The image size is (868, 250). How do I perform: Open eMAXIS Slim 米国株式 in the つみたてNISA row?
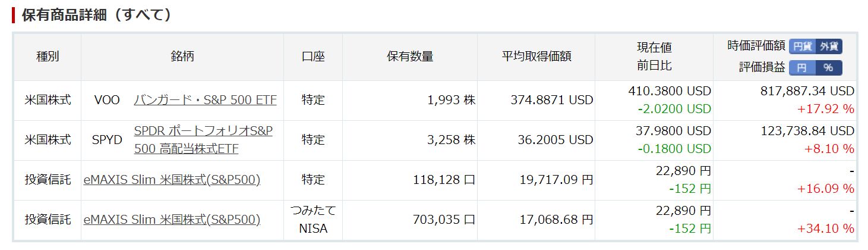pos(172,220)
